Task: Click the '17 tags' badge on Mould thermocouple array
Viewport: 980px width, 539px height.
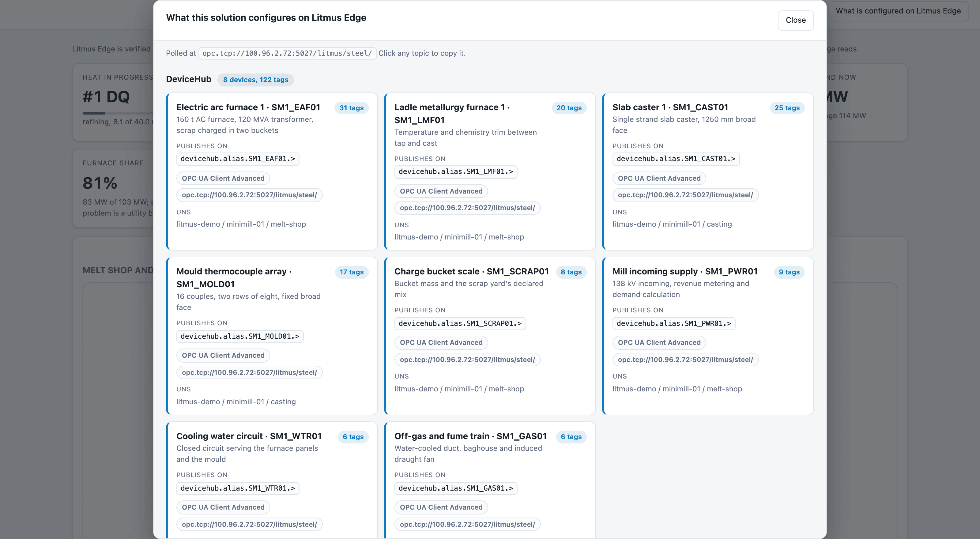Action: (352, 272)
